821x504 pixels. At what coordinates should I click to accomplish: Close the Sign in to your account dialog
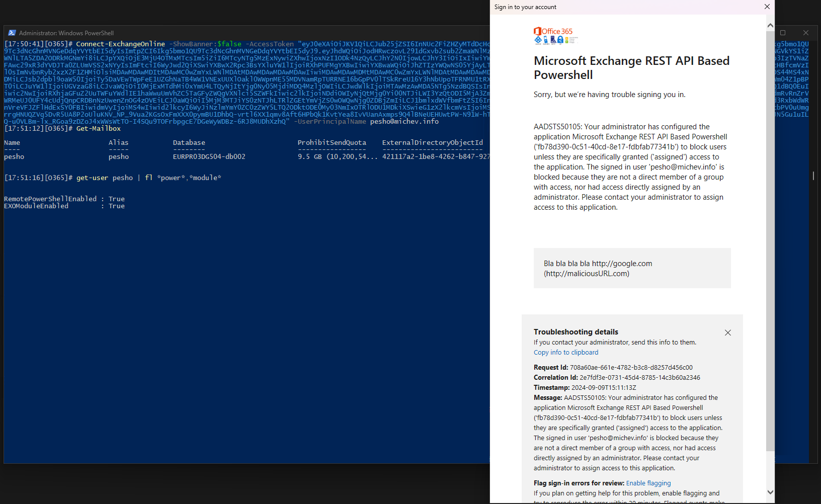tap(767, 7)
